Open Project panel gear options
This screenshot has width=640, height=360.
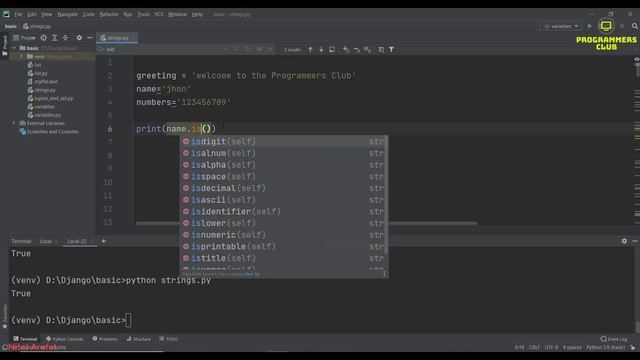[x=79, y=38]
